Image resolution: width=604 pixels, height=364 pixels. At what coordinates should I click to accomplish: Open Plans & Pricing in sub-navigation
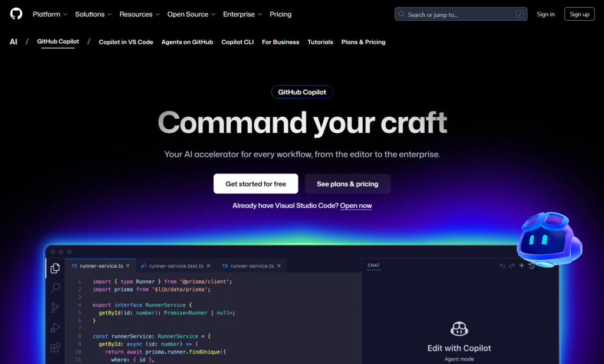363,42
